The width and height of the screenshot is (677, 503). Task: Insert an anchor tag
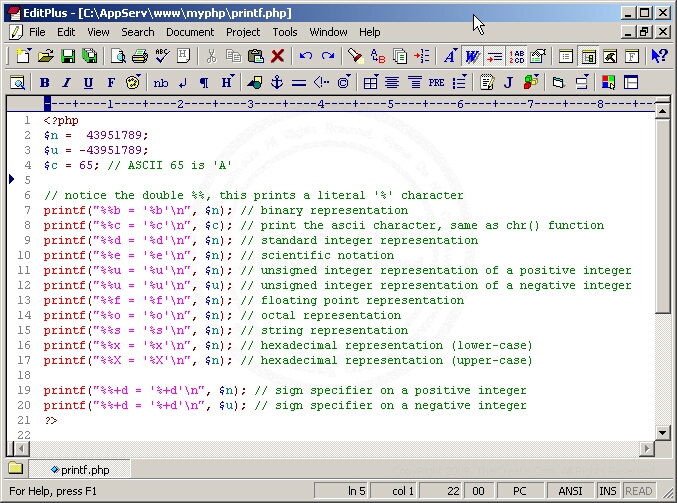(276, 82)
